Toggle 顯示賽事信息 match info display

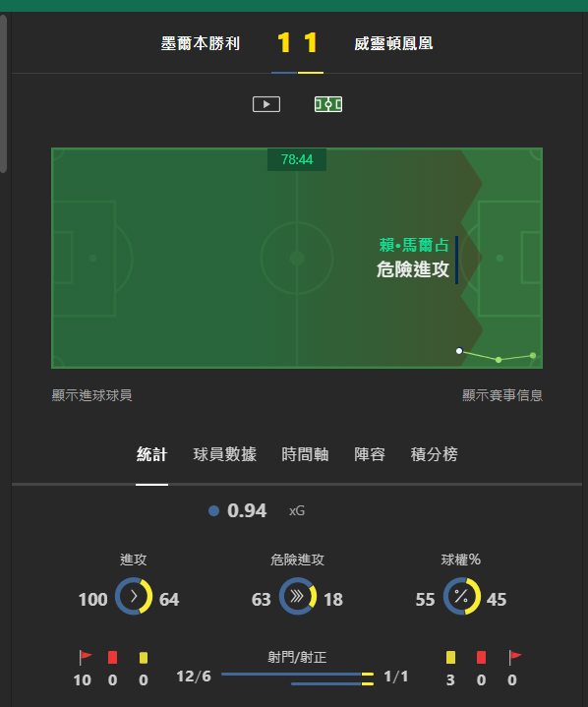click(502, 395)
